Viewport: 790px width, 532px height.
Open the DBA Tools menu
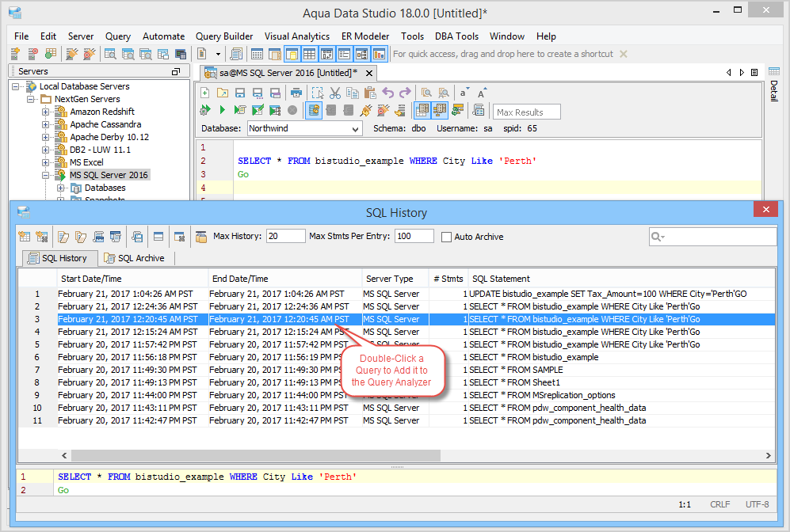[457, 36]
